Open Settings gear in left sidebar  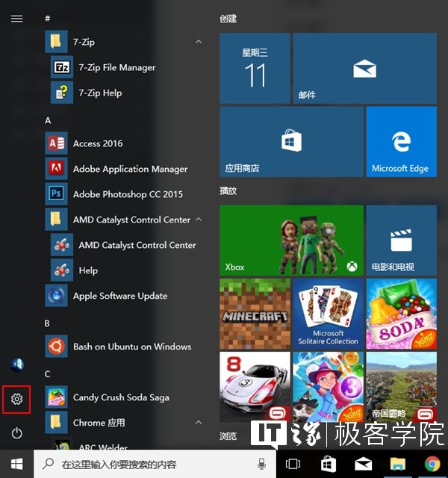point(16,400)
